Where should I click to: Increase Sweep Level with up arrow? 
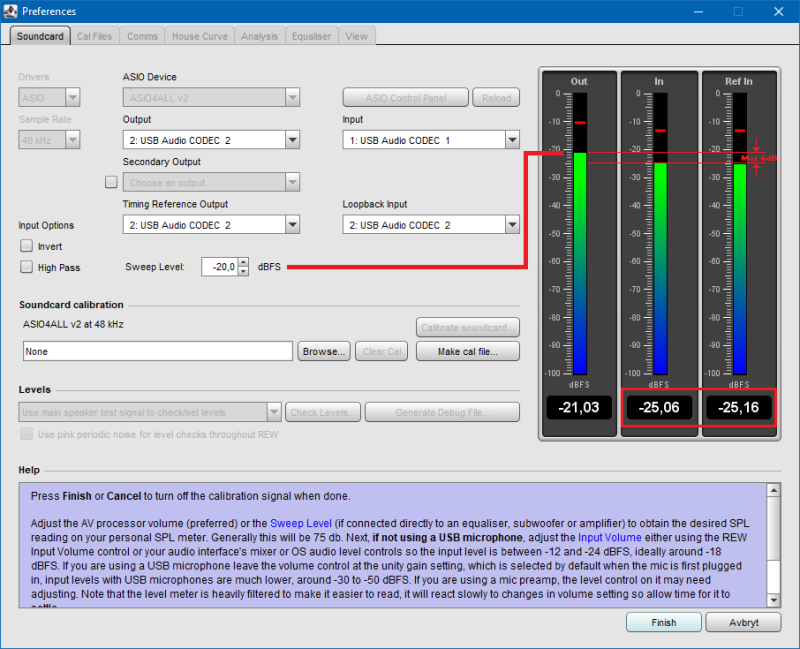pos(244,262)
